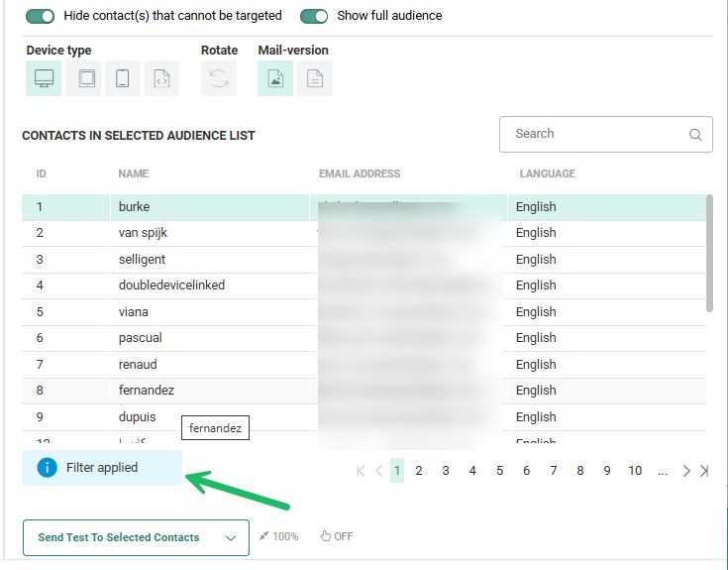Choose text-only mail-version icon
Image resolution: width=728 pixels, height=570 pixels.
pos(315,78)
